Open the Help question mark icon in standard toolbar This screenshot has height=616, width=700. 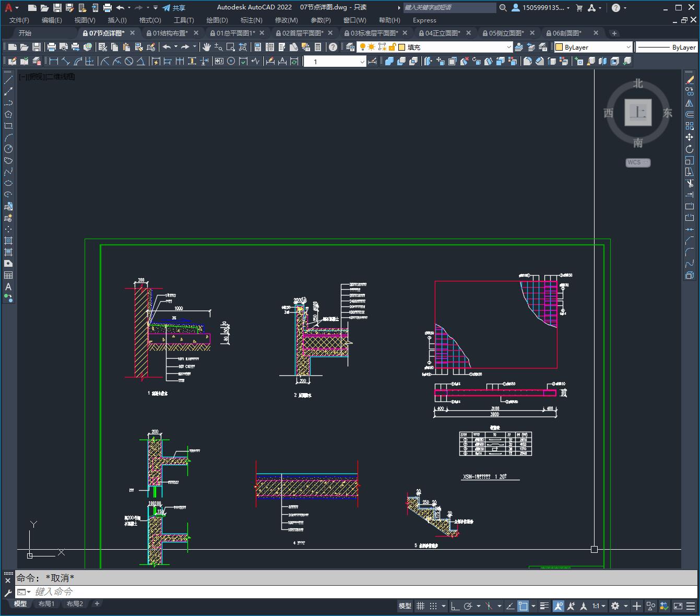point(333,47)
